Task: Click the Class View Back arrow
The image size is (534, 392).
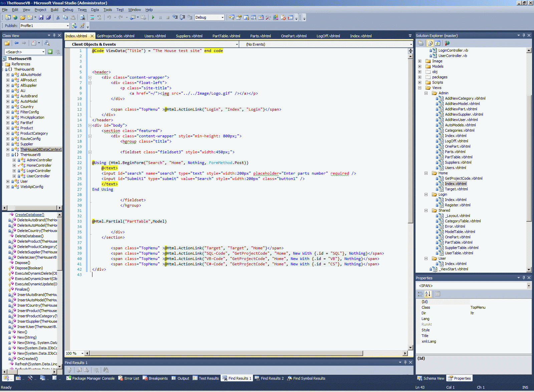Action: tap(16, 43)
